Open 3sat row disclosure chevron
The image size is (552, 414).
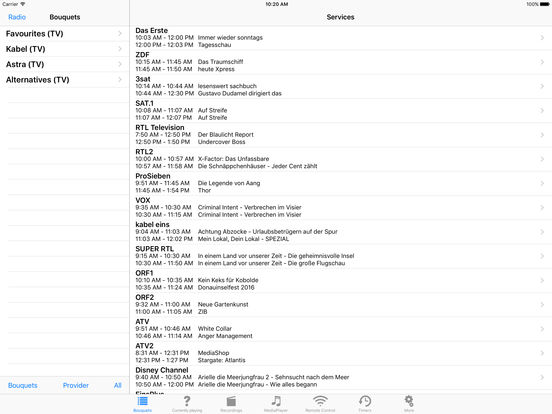click(542, 86)
